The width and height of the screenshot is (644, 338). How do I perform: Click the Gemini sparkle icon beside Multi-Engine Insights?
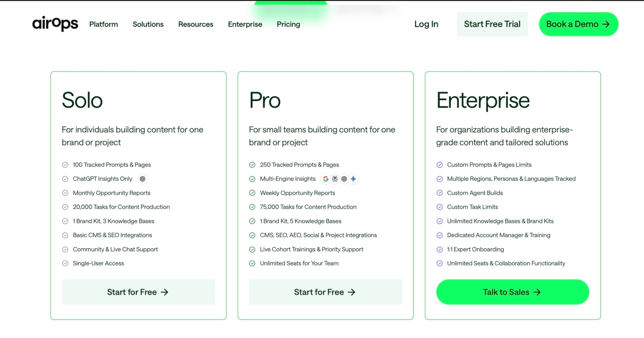pos(353,179)
